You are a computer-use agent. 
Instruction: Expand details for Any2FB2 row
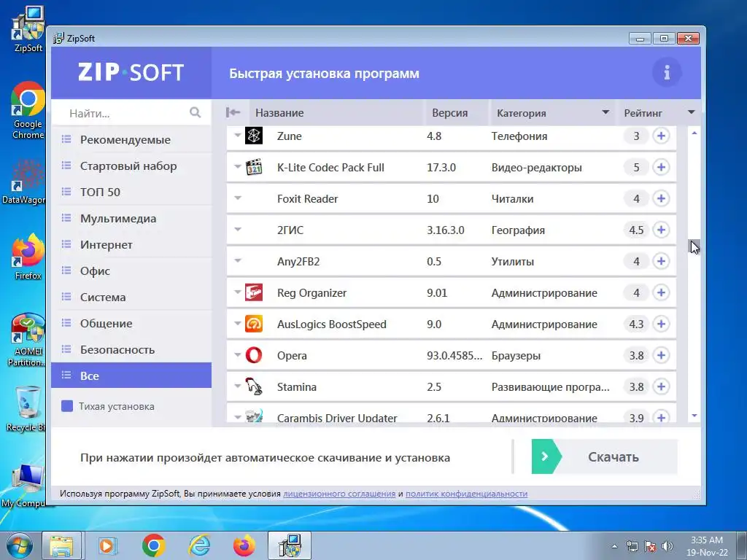coord(238,261)
